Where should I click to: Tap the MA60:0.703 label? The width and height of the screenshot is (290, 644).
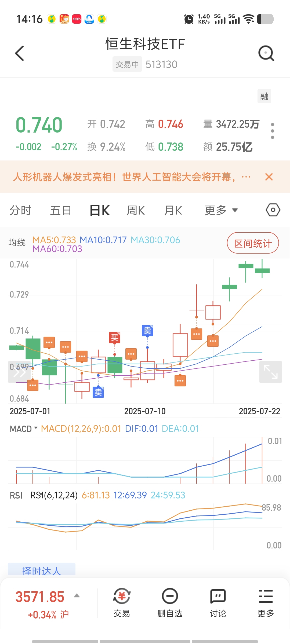pyautogui.click(x=57, y=249)
